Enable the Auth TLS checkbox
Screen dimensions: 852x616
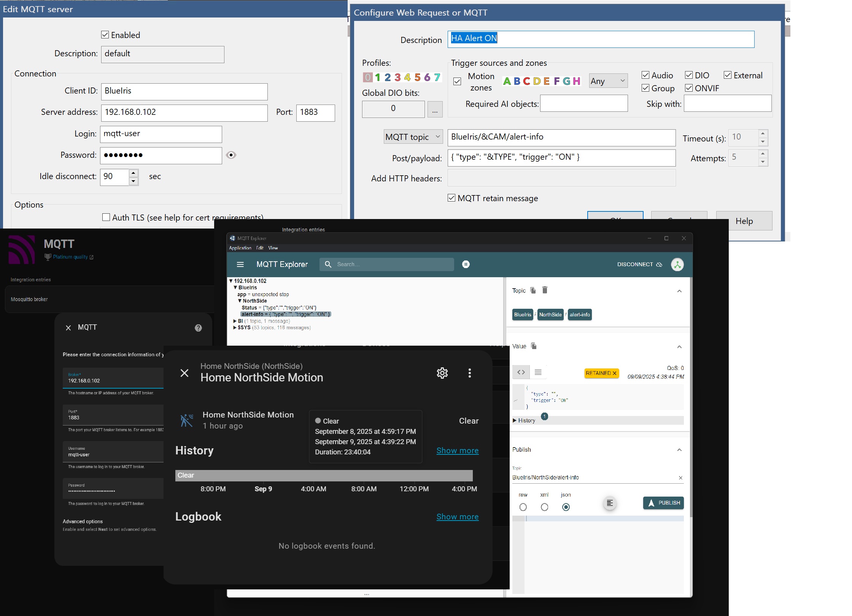[x=106, y=217]
